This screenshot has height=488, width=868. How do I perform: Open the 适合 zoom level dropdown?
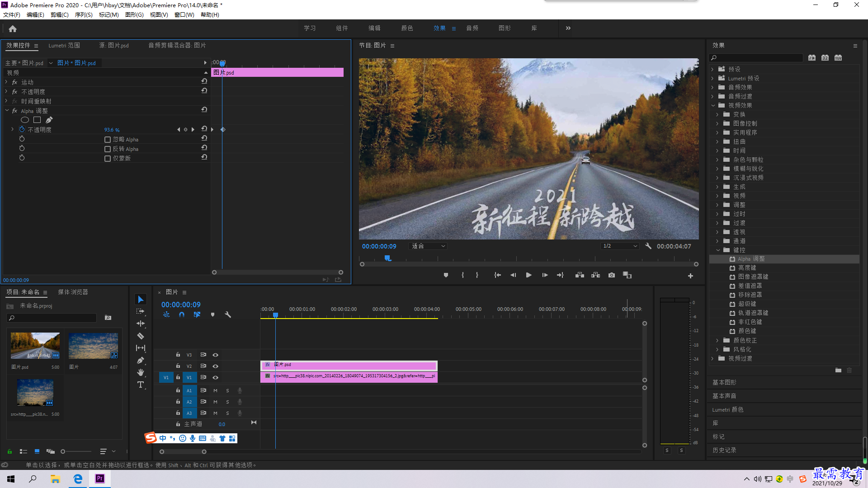(428, 246)
